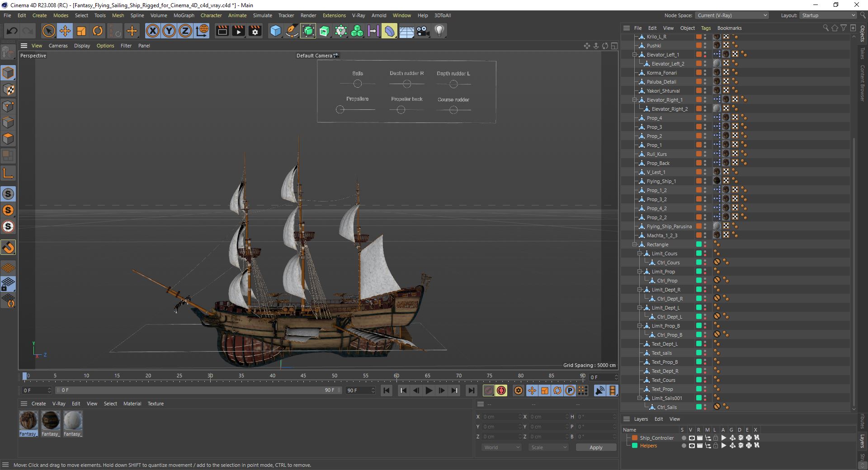
Task: Toggle visibility eye for Ship_Controller layer
Action: pyautogui.click(x=692, y=438)
